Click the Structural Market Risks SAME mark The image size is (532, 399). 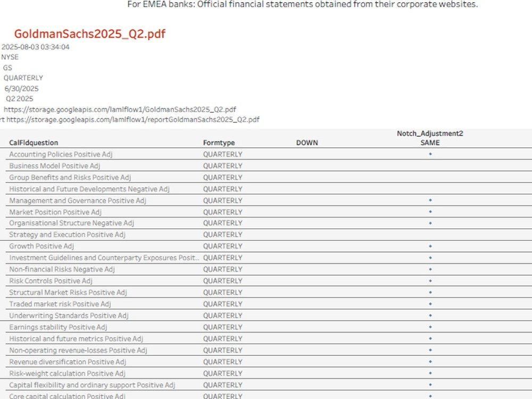430,293
